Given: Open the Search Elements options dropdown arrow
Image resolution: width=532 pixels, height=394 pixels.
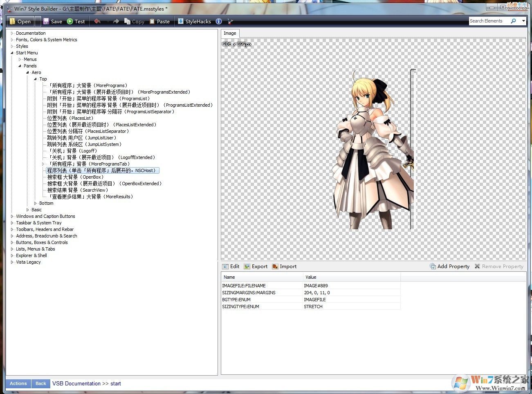Looking at the screenshot, I should tap(523, 21).
